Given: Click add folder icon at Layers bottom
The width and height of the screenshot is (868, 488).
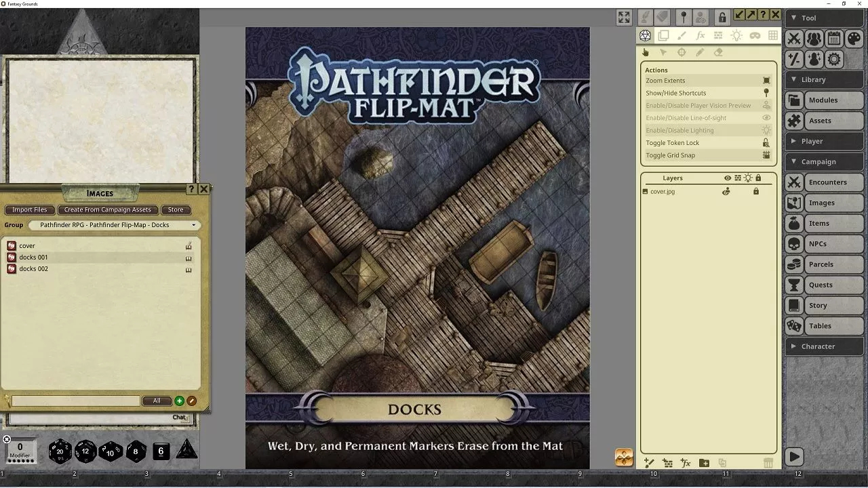Looking at the screenshot, I should pos(704,463).
